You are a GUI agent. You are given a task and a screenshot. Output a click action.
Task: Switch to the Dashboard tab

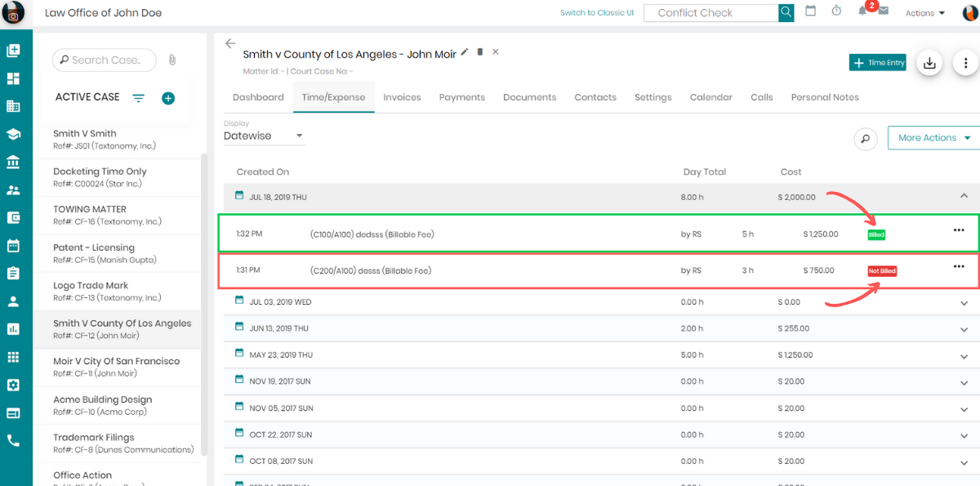[x=258, y=97]
